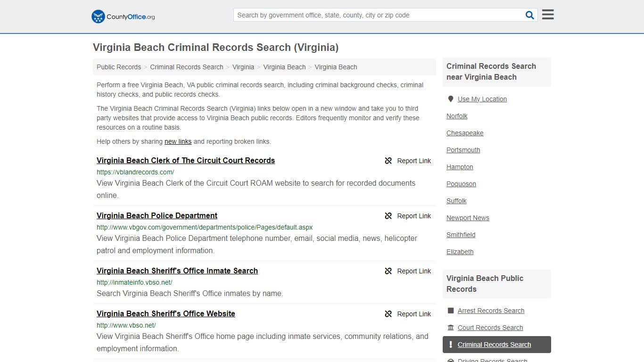Open Criminal Records Search breadcrumb
The width and height of the screenshot is (644, 362).
tap(187, 67)
